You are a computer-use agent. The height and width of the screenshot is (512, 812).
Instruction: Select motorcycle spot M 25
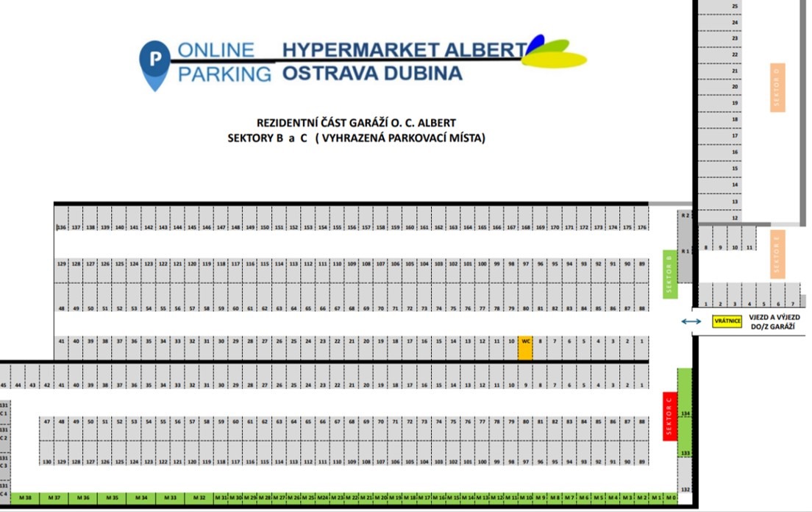click(x=308, y=498)
